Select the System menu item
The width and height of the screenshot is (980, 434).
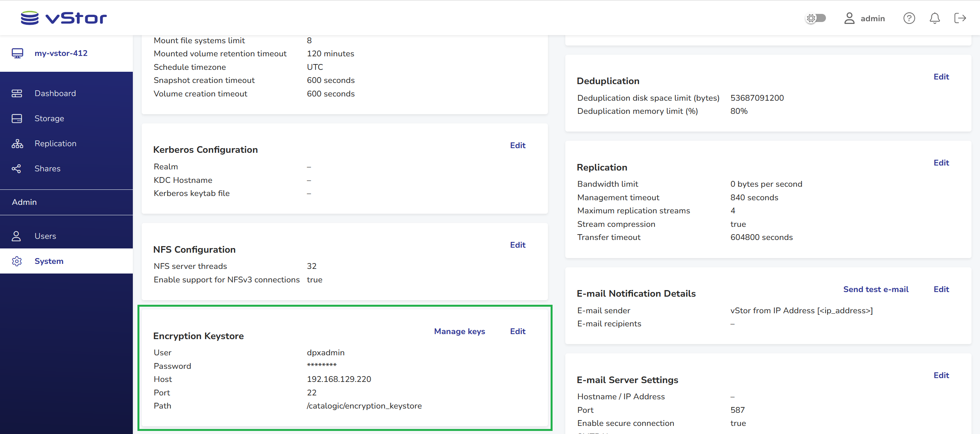(x=49, y=261)
